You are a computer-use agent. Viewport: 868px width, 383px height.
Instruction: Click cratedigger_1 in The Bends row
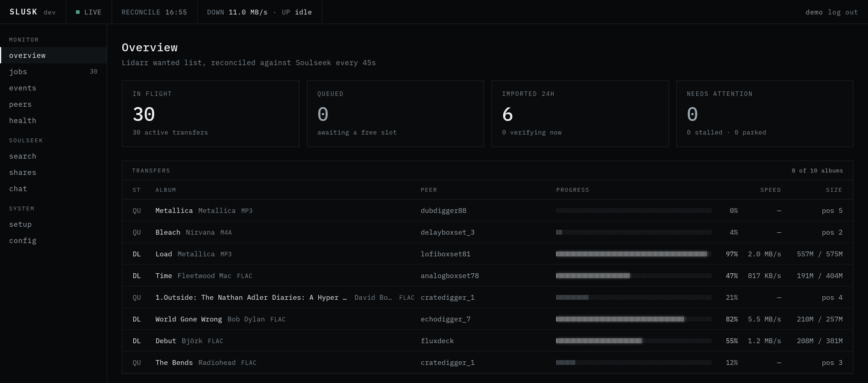(x=448, y=362)
